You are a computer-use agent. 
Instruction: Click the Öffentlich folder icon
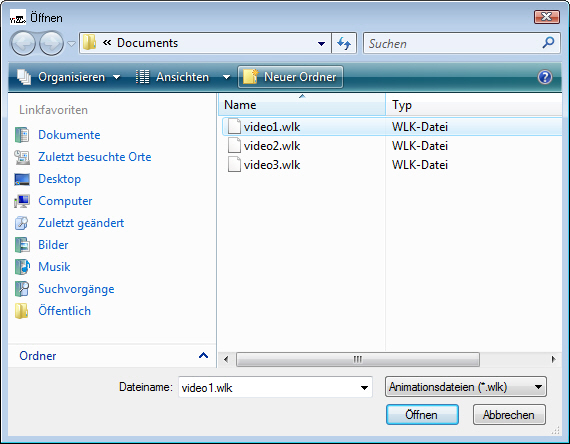coord(21,311)
